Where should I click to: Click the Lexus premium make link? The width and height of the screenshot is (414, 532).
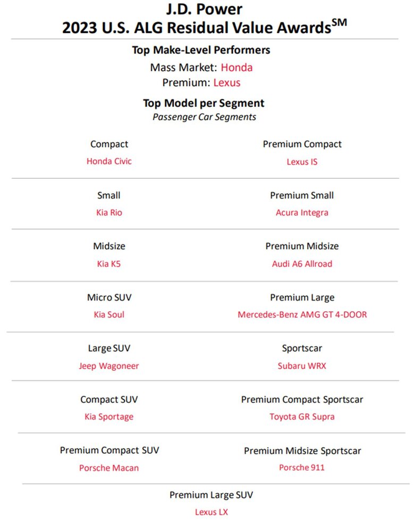click(x=227, y=82)
